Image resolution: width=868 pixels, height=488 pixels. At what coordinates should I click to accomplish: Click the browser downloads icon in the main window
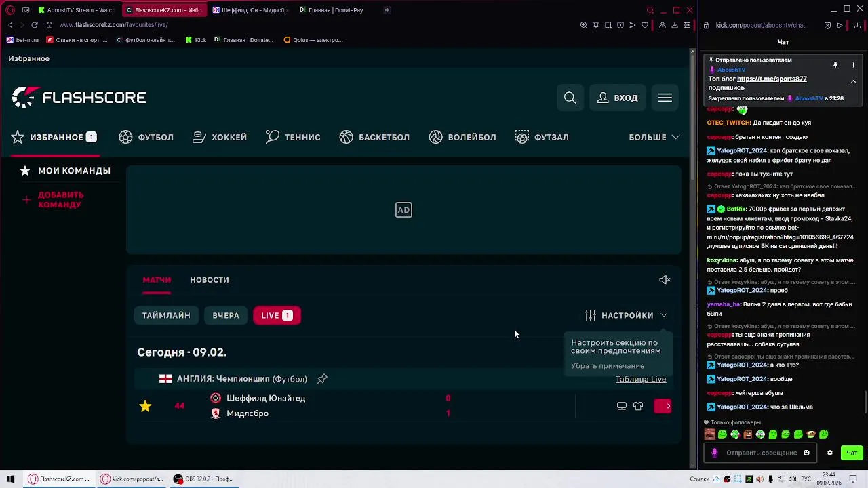click(x=675, y=25)
